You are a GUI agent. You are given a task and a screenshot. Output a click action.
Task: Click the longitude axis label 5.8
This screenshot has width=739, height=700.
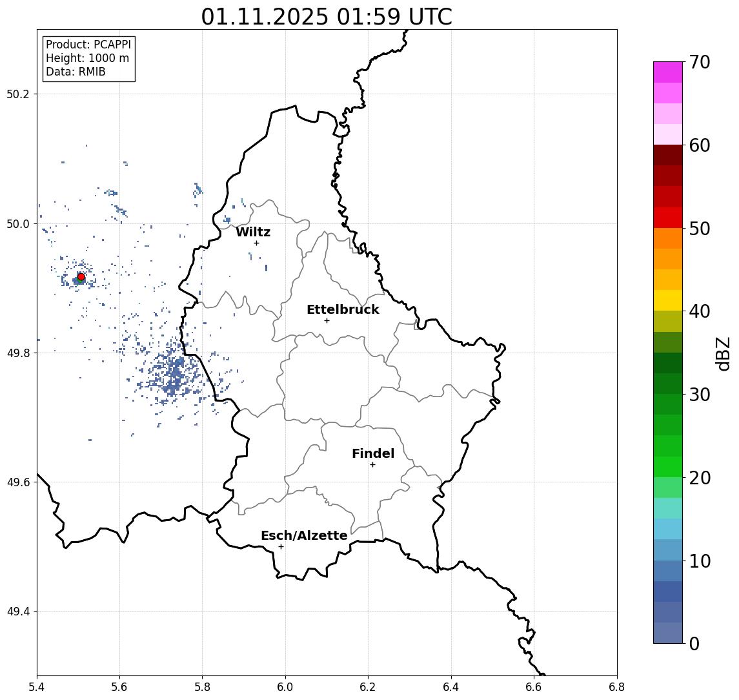click(x=202, y=687)
